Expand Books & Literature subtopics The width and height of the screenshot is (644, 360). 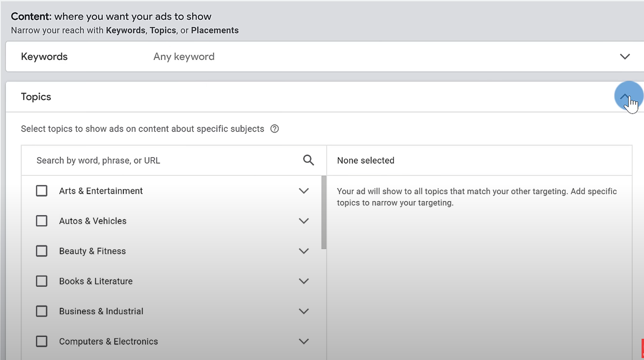304,281
